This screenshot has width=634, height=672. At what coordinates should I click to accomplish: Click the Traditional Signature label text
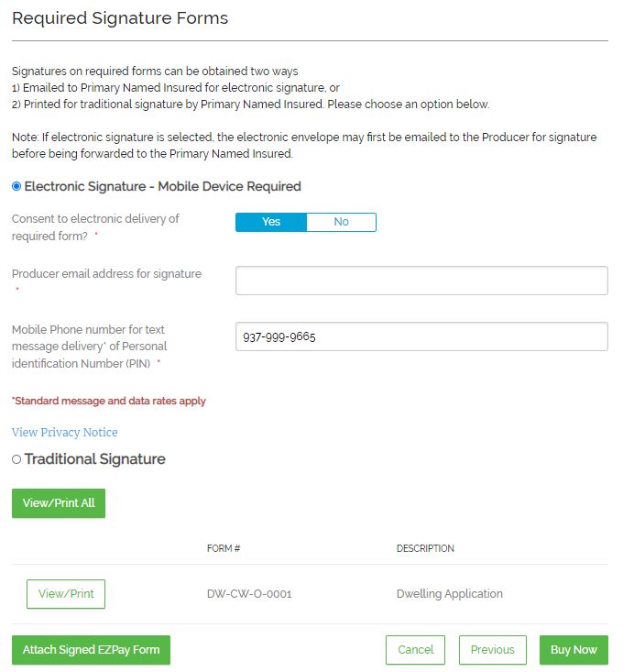94,459
